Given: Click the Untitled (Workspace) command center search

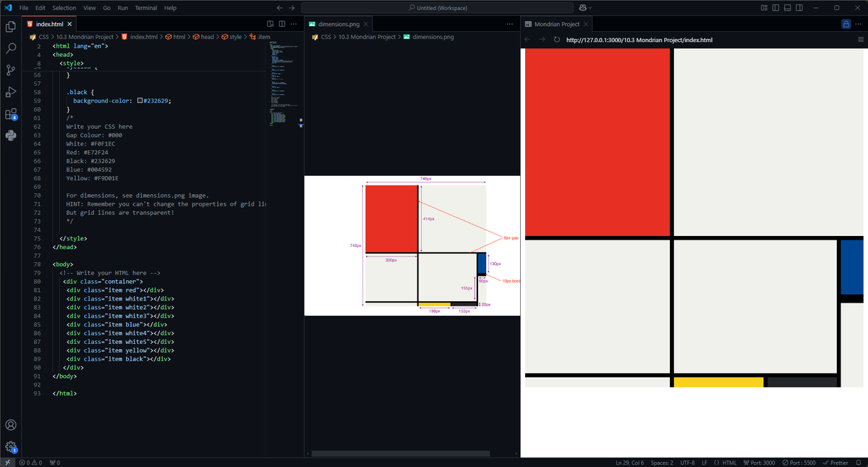Looking at the screenshot, I should pos(437,7).
